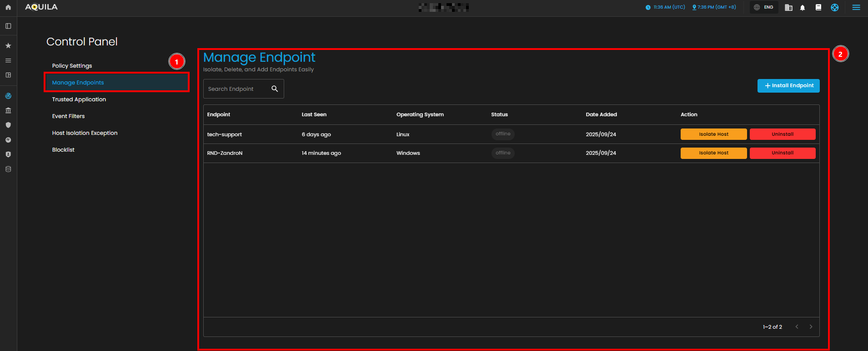The width and height of the screenshot is (868, 351).
Task: Open Host Isolation Exception settings
Action: click(85, 133)
